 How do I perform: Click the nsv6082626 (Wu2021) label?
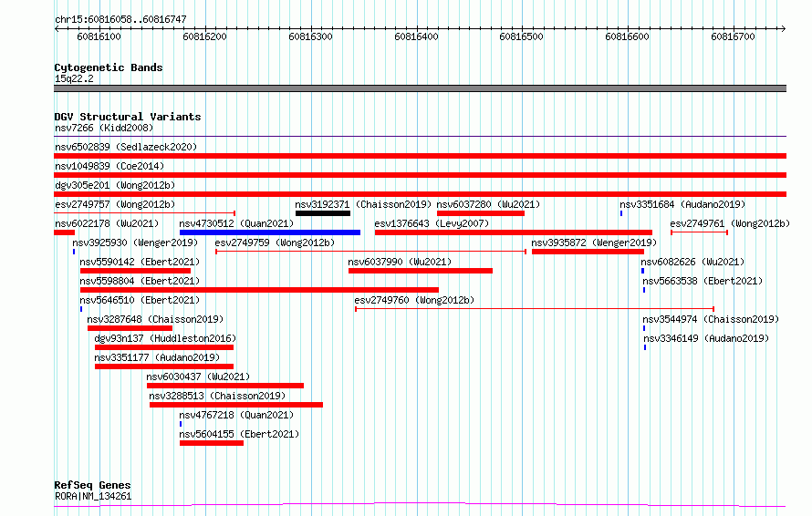pos(692,262)
